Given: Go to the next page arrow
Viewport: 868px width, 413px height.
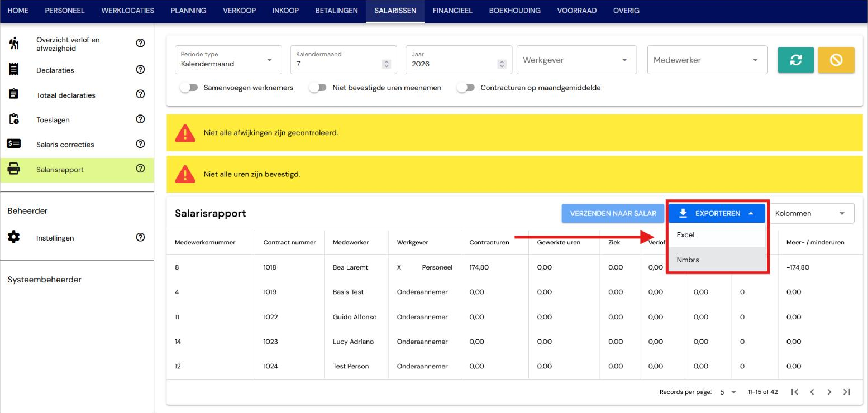Looking at the screenshot, I should click(829, 392).
